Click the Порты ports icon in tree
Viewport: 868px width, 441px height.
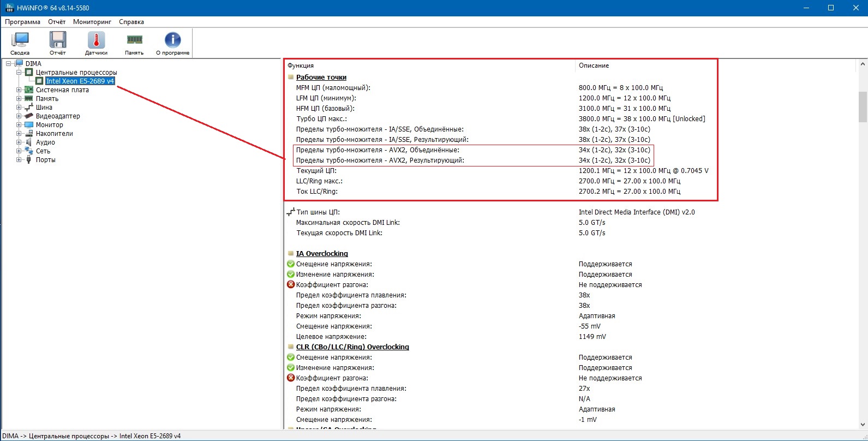[29, 159]
